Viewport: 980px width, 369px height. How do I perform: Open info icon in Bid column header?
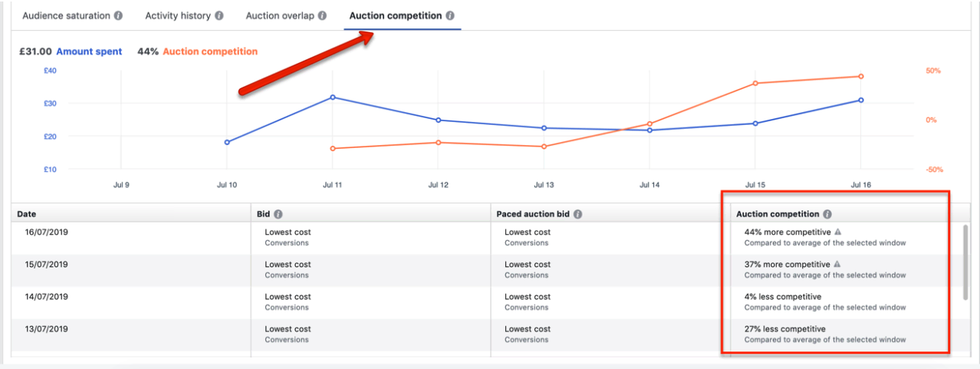coord(278,215)
